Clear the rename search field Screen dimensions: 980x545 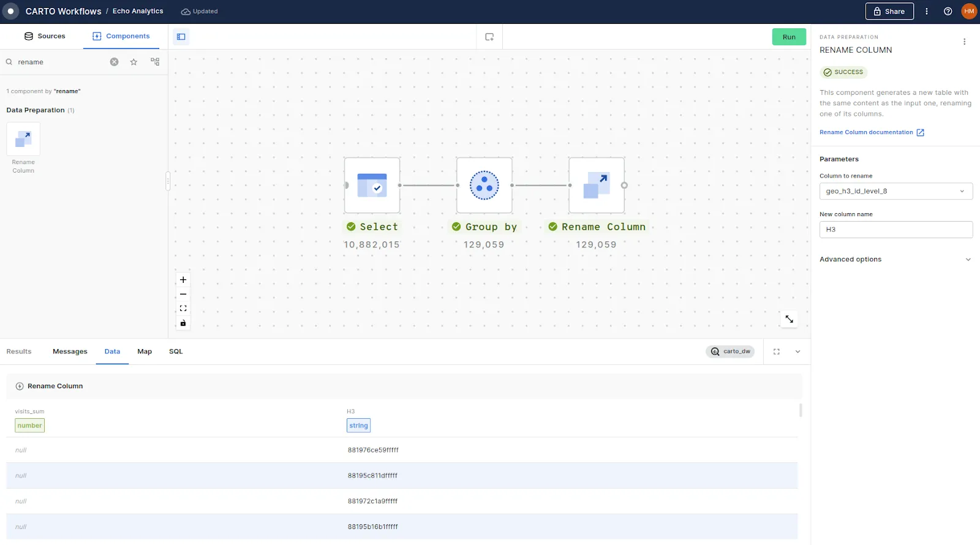tap(114, 62)
